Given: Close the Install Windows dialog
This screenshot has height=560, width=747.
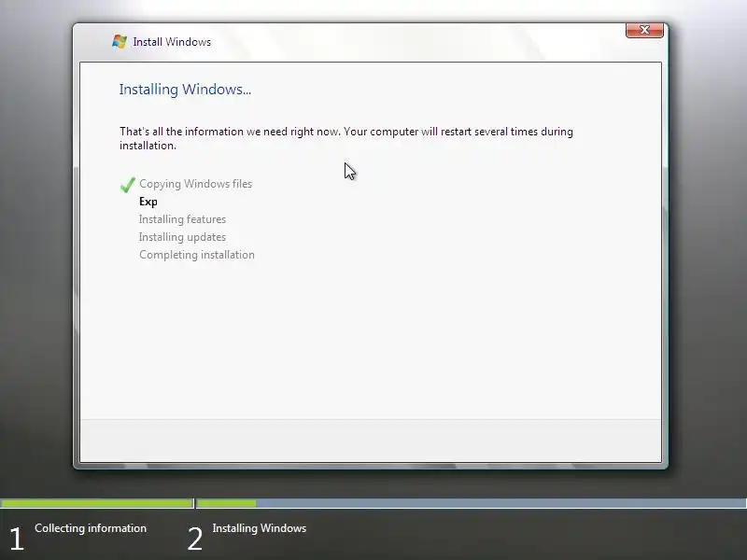Looking at the screenshot, I should click(644, 30).
